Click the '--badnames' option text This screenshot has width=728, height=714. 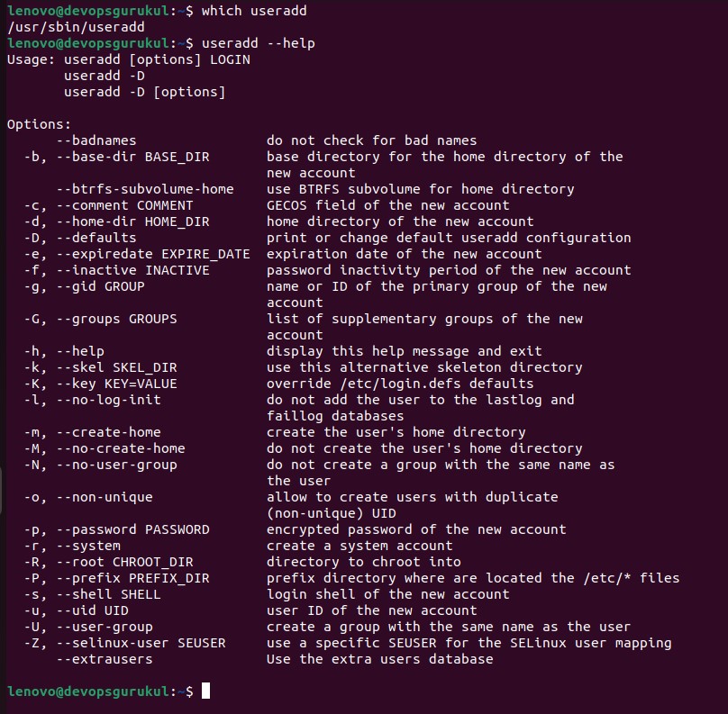96,140
